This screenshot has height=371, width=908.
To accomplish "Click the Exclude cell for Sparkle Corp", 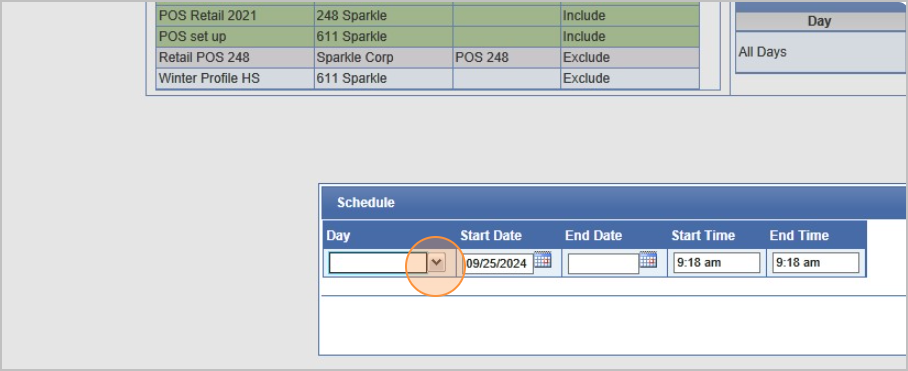I will point(630,57).
